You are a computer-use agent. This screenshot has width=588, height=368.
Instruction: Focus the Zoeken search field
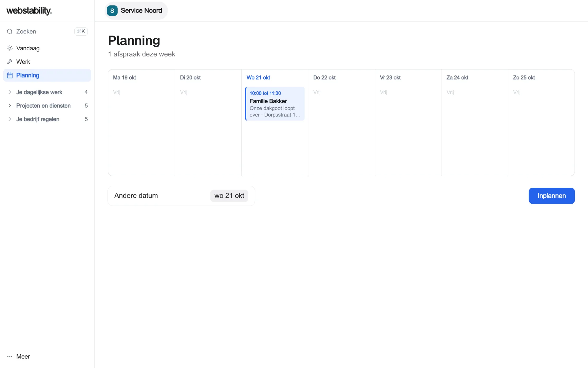[47, 32]
